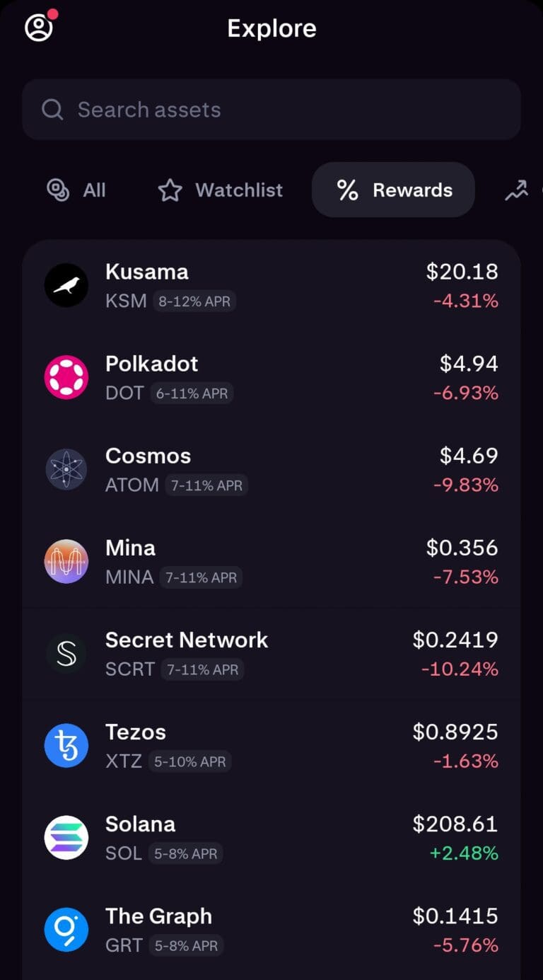Viewport: 543px width, 980px height.
Task: Tap the Secret Network logo icon
Action: [x=66, y=653]
